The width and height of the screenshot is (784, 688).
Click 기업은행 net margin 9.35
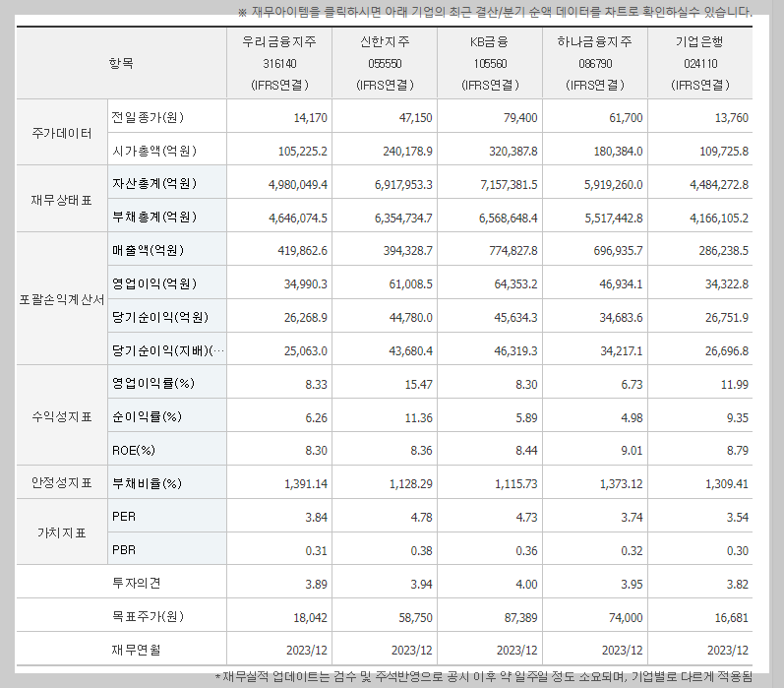pyautogui.click(x=738, y=417)
